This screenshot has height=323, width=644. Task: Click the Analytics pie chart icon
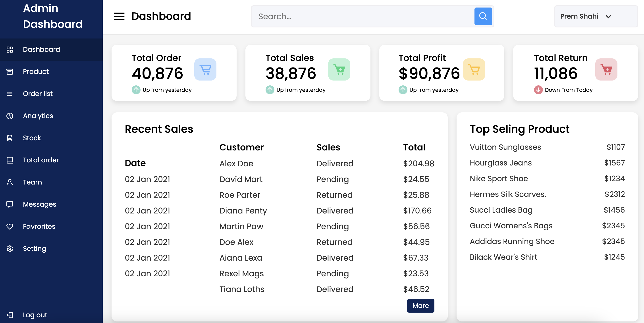(x=10, y=116)
